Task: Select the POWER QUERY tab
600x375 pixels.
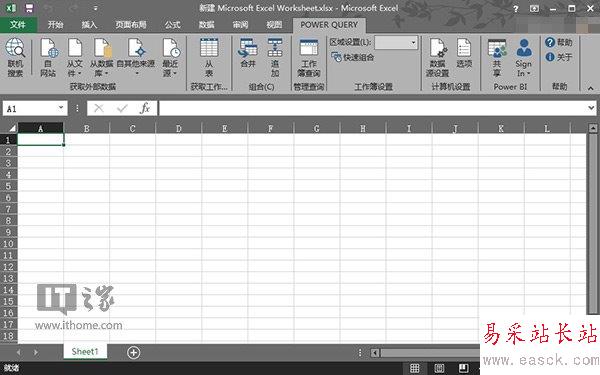Action: coord(329,25)
